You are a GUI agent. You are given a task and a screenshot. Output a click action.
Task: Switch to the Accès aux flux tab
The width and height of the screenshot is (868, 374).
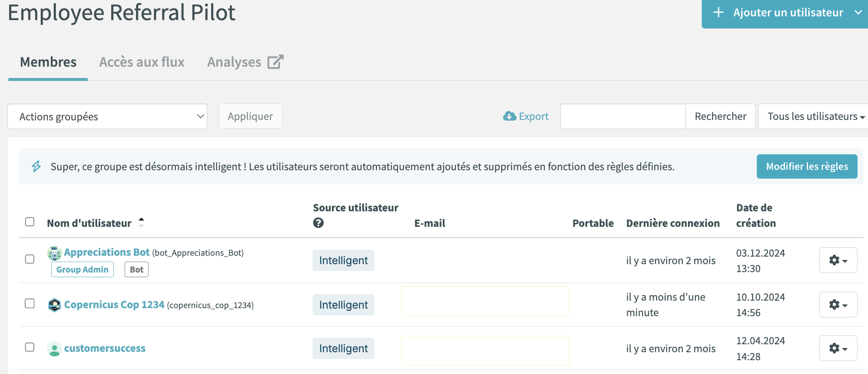142,62
